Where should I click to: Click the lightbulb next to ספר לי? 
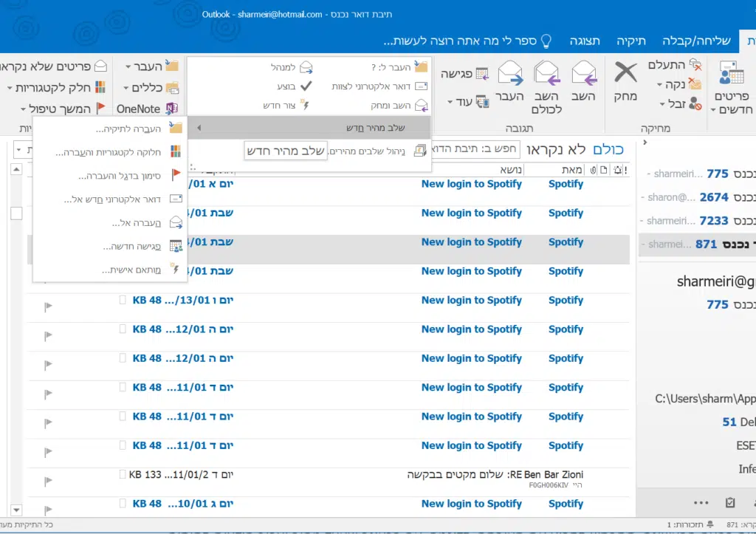point(546,41)
